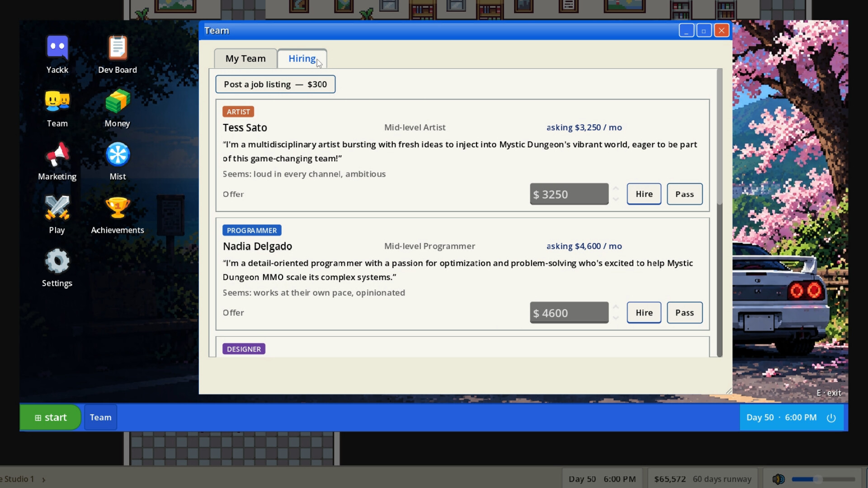The width and height of the screenshot is (868, 488).
Task: Click the speaker volume icon in the bottom bar
Action: pyautogui.click(x=778, y=479)
